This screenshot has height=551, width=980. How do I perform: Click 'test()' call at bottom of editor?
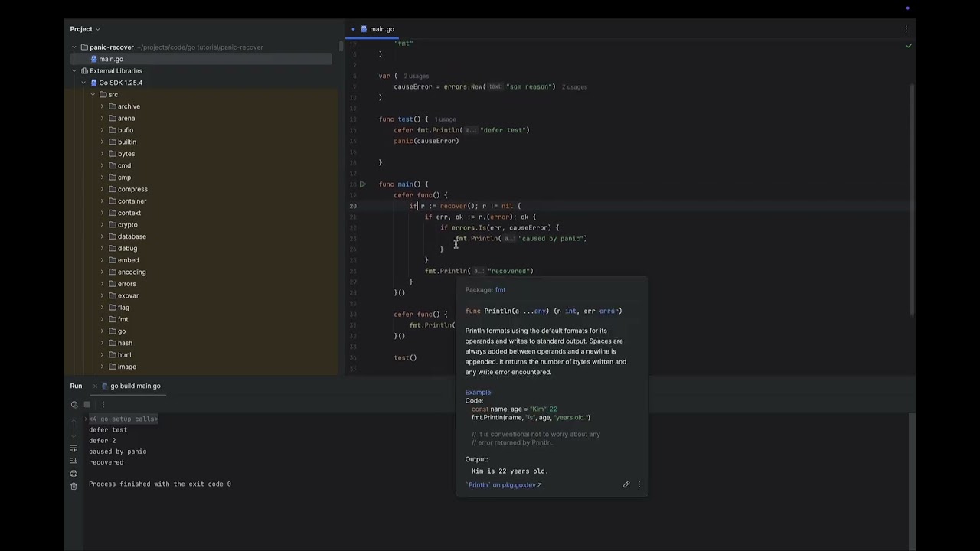coord(405,358)
